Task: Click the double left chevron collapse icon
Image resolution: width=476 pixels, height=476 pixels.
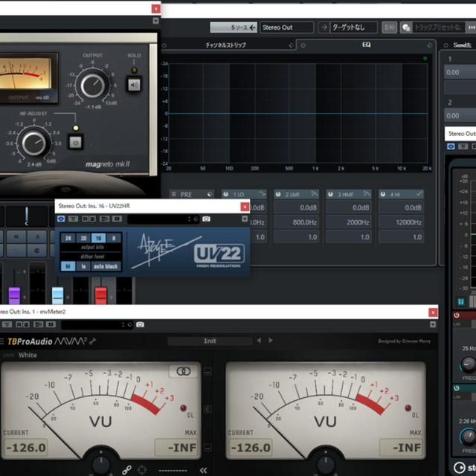Action: (x=203, y=470)
